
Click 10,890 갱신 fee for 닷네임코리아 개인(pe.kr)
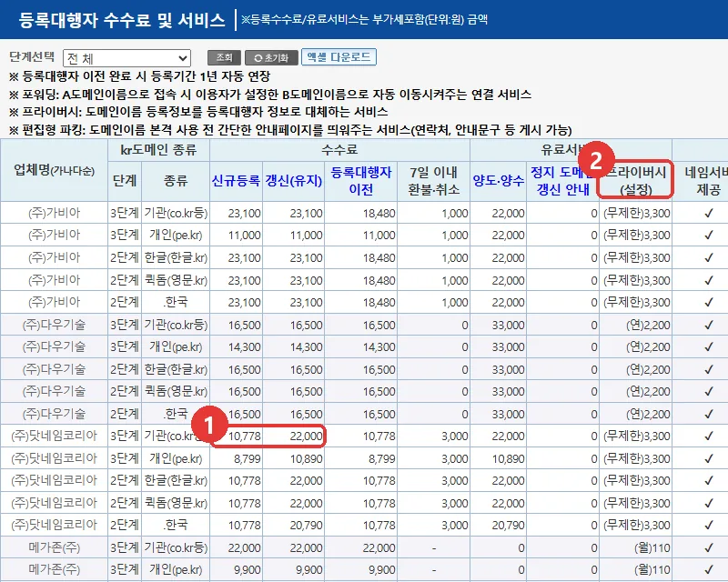(x=306, y=459)
